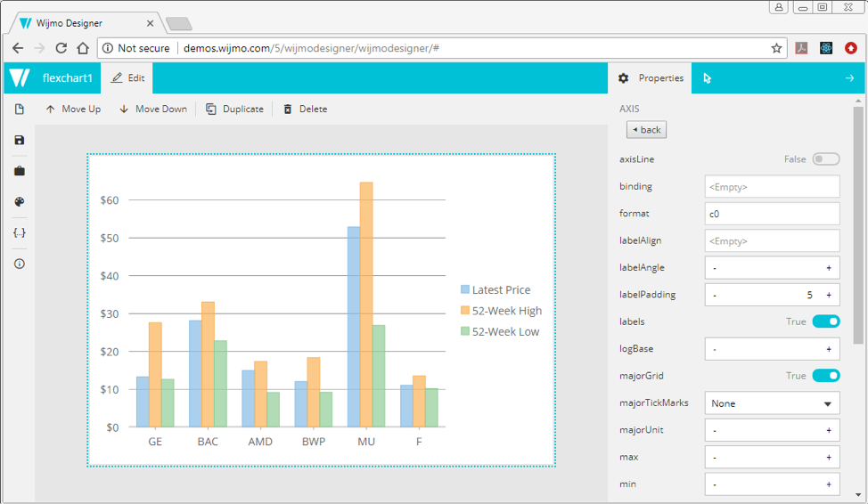This screenshot has height=504, width=868.
Task: Open the new document icon in sidebar
Action: [20, 109]
